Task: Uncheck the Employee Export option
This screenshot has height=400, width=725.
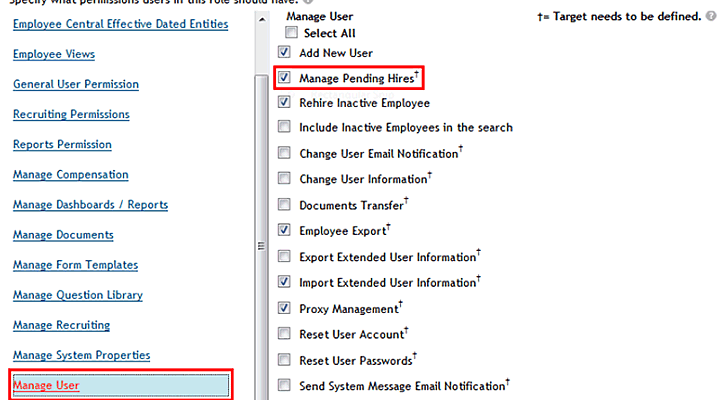Action: pyautogui.click(x=285, y=231)
